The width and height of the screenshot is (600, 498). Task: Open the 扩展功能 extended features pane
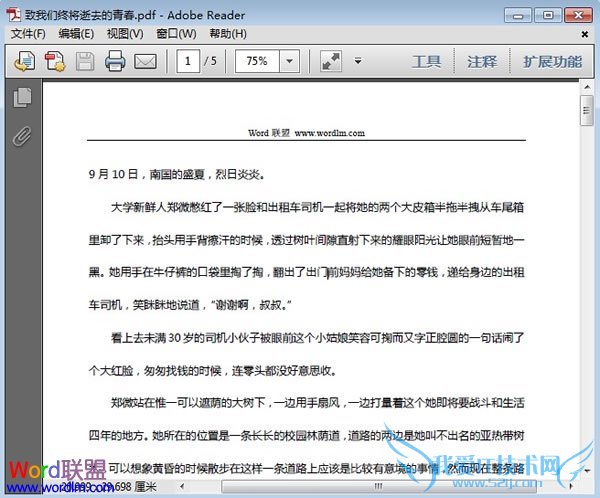pos(553,61)
